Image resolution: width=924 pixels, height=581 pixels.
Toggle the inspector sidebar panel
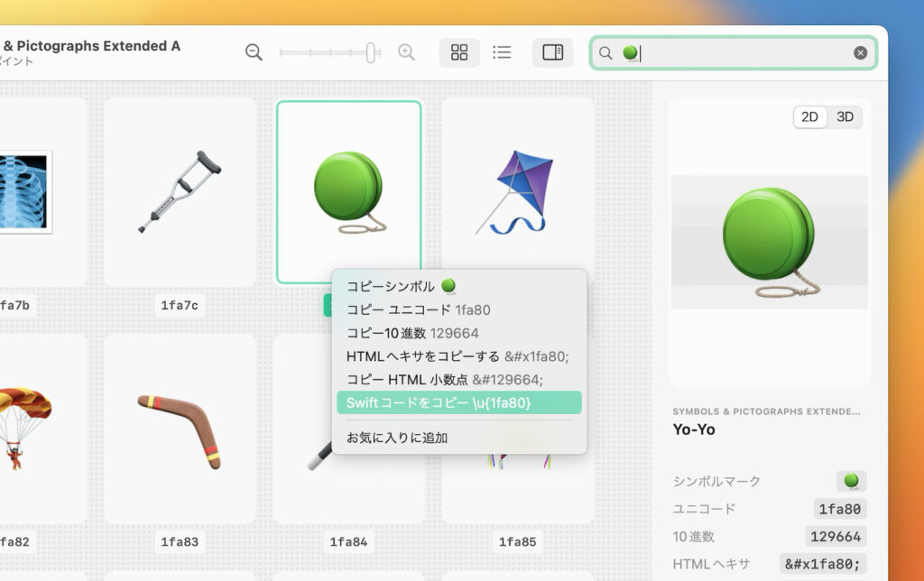point(553,51)
